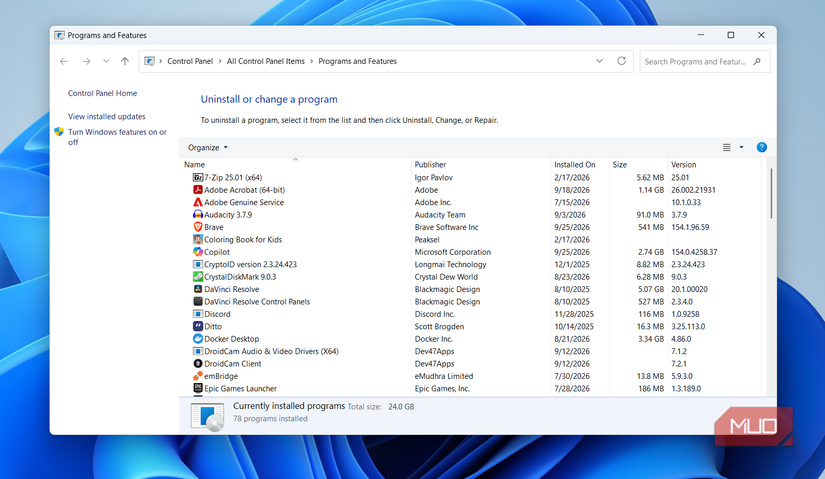
Task: Click the 9/3/2026 install date of Audacity
Action: click(570, 215)
